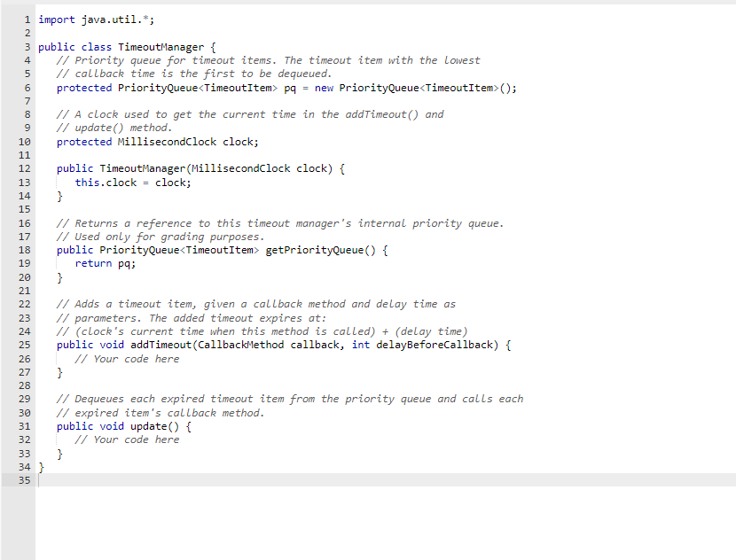The image size is (736, 560).
Task: Click the Your code here comment inside addTimeout
Action: pos(129,358)
